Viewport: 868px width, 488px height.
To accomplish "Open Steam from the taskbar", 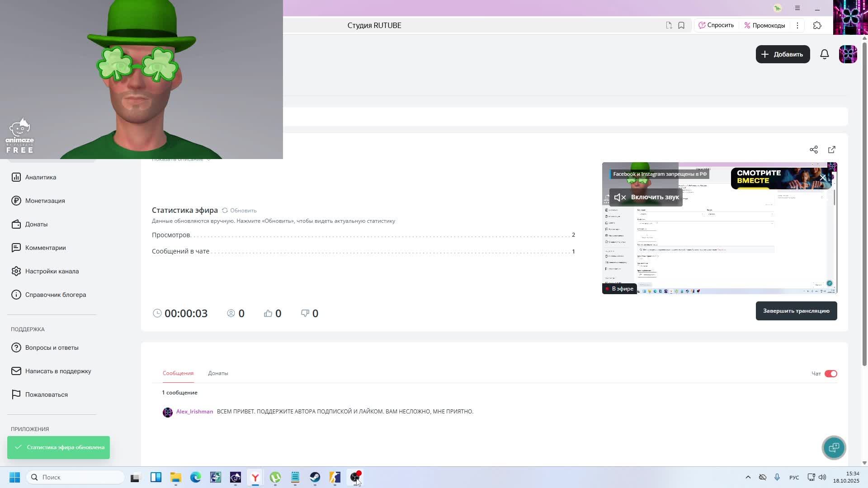I will [x=315, y=477].
